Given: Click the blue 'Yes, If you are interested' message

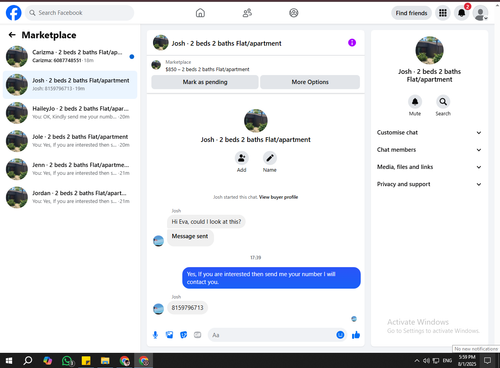Looking at the screenshot, I should (271, 278).
